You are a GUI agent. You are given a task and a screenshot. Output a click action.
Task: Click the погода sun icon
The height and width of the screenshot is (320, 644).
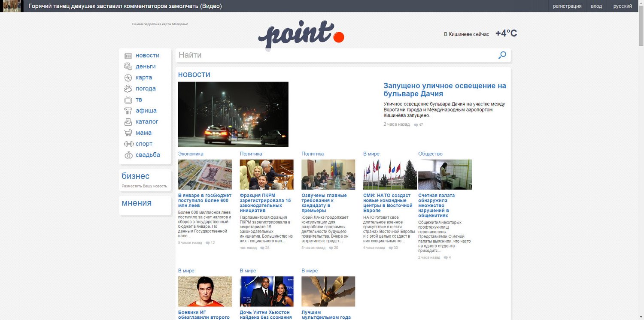coord(128,88)
